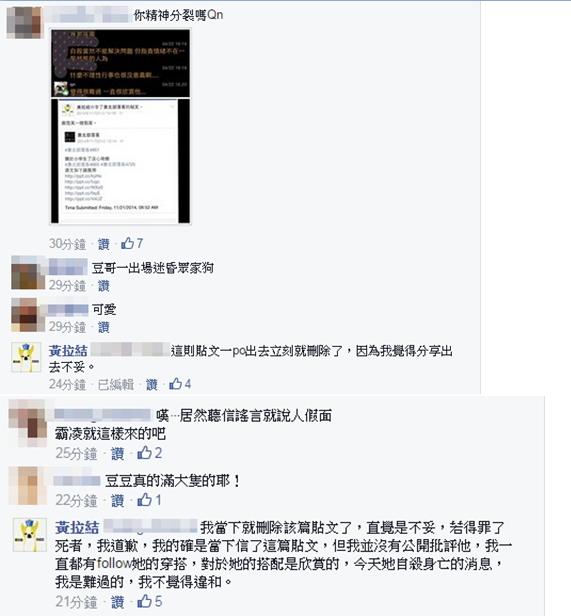Click thumbs-up icon showing 1 like
The width and height of the screenshot is (571, 616).
point(145,500)
